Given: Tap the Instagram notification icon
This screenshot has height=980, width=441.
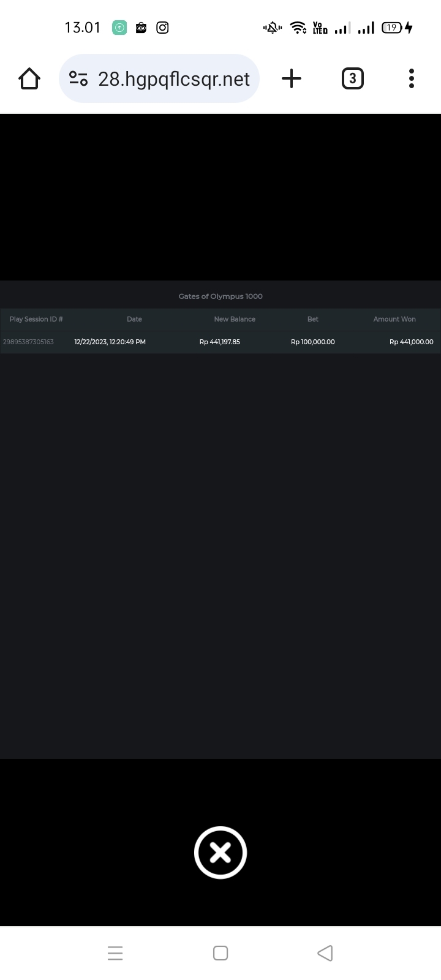Looking at the screenshot, I should [162, 28].
